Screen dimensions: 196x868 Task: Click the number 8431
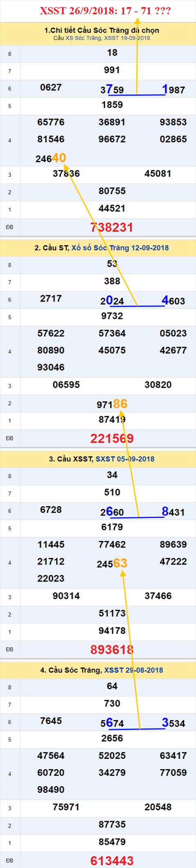point(174,512)
